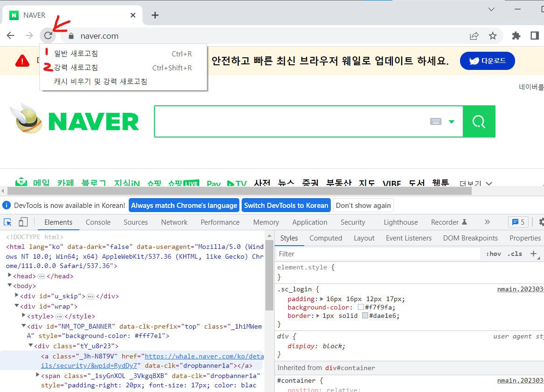Click the reload page button
This screenshot has width=544, height=392.
click(x=48, y=35)
